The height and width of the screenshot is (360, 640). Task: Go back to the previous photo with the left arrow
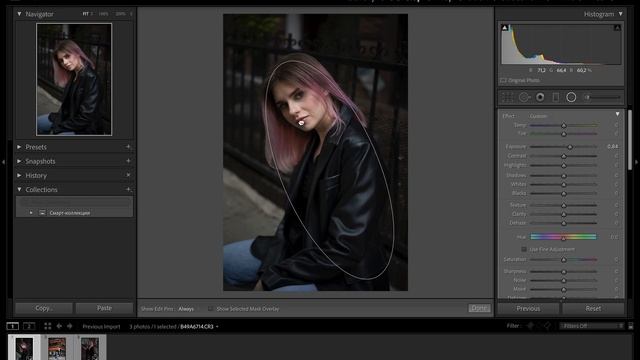pos(59,326)
